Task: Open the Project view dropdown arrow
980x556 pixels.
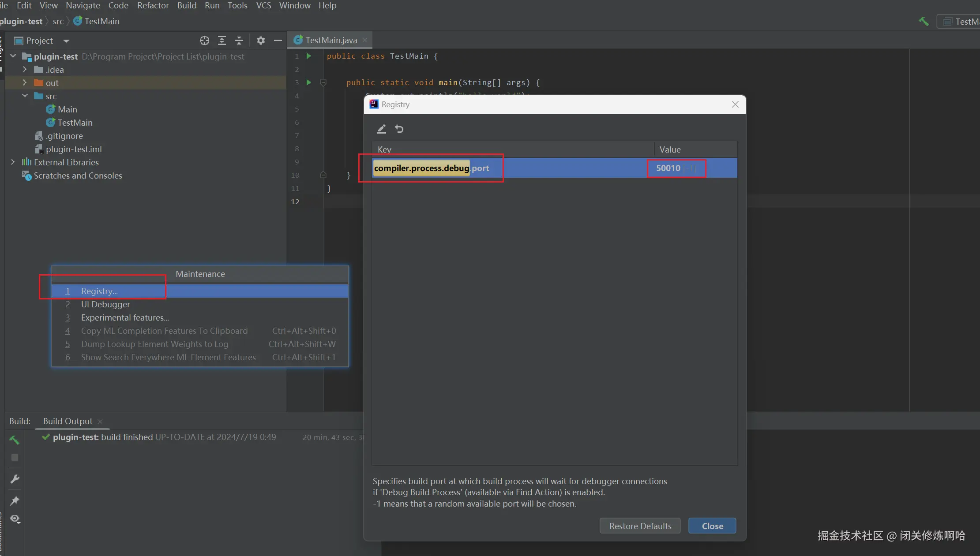Action: [x=66, y=41]
